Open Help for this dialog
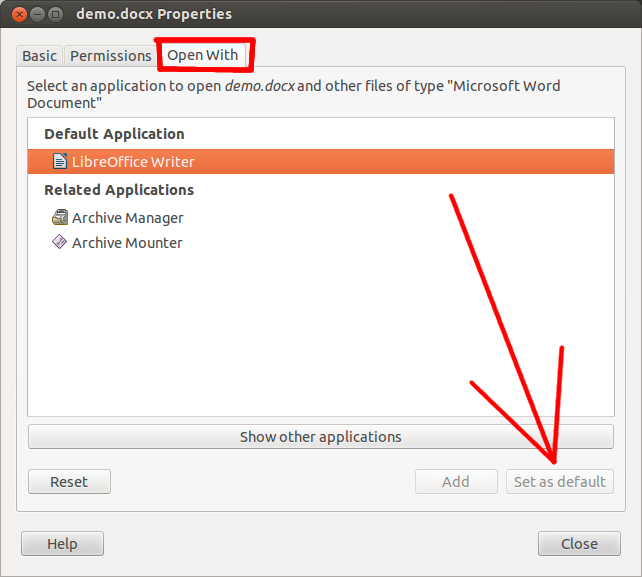642x577 pixels. pos(62,543)
